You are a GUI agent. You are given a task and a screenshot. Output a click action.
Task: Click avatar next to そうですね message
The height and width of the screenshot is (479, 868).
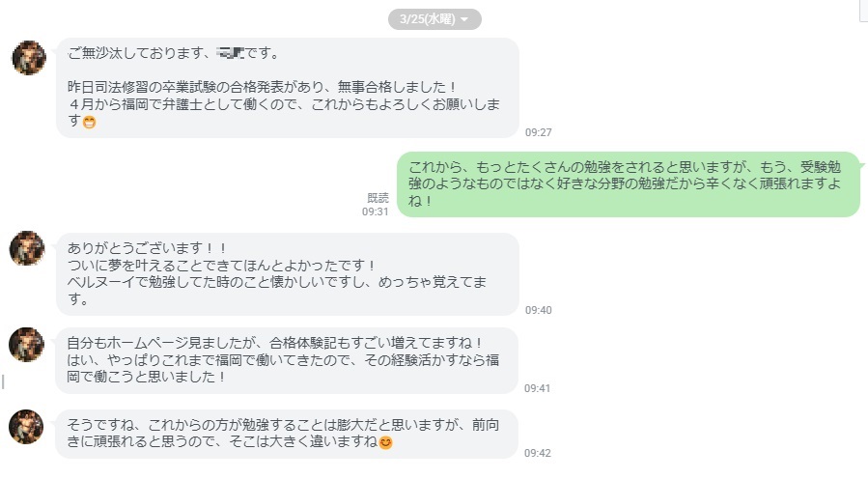coord(28,427)
